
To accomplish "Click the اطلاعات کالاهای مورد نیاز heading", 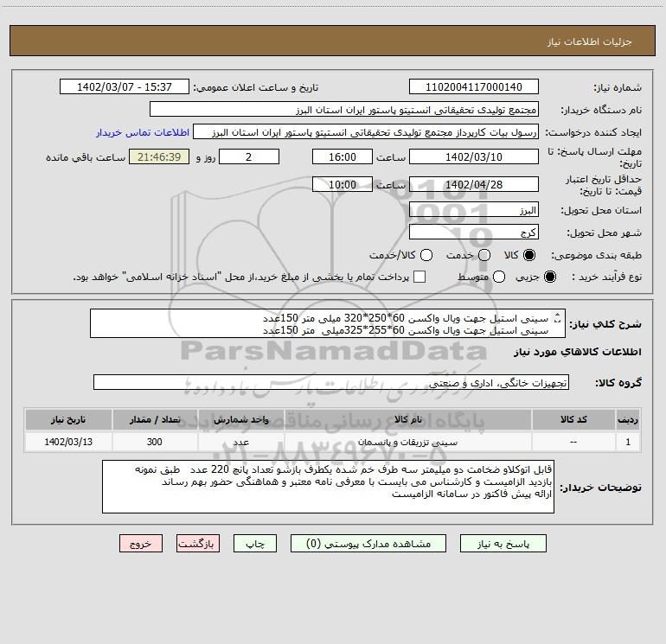I will [578, 352].
